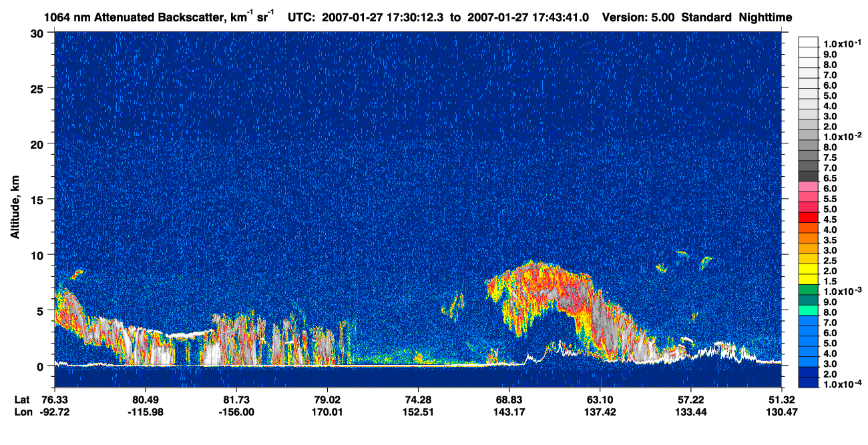868x445 pixels.
Task: Click the longitude value '-156.00'
Action: [x=236, y=412]
